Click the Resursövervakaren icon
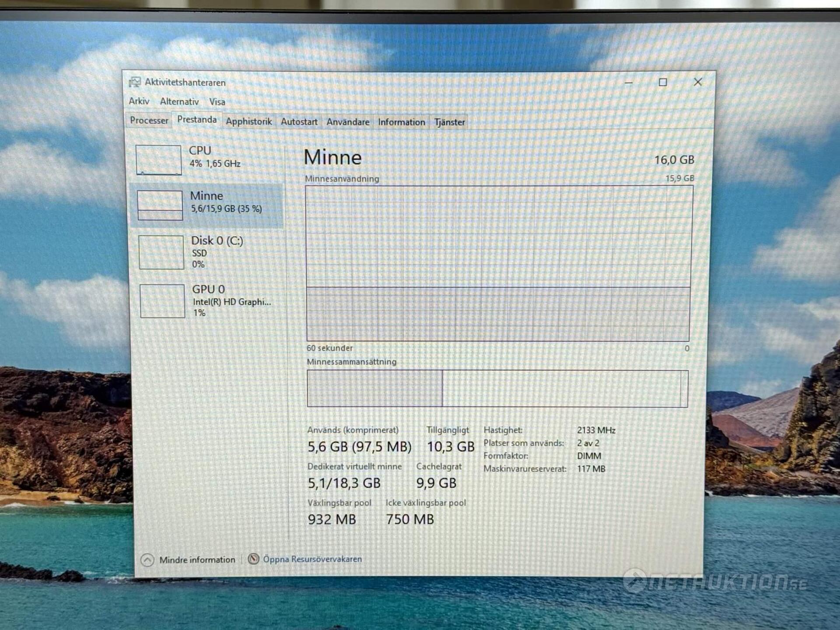 point(253,559)
